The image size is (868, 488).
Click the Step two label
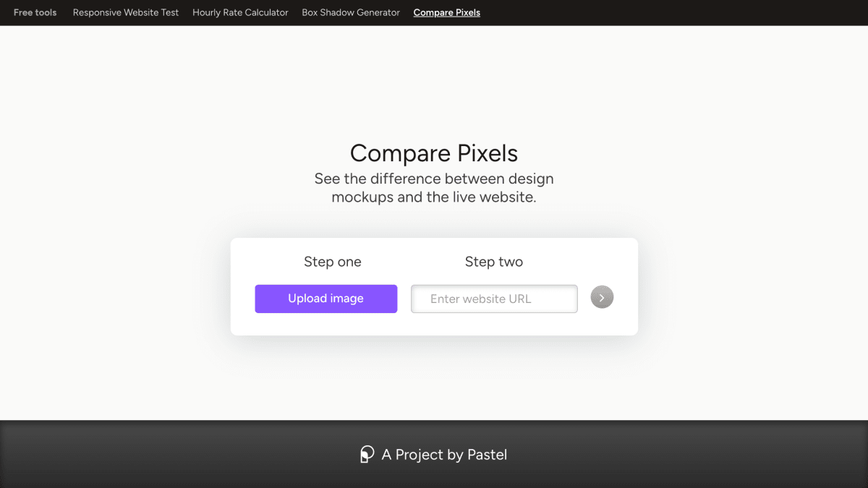(x=494, y=262)
